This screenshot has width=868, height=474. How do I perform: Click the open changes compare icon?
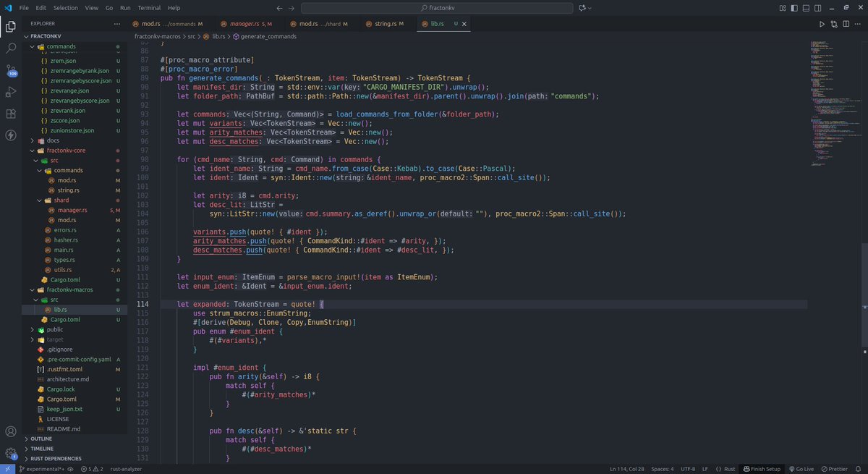click(833, 24)
